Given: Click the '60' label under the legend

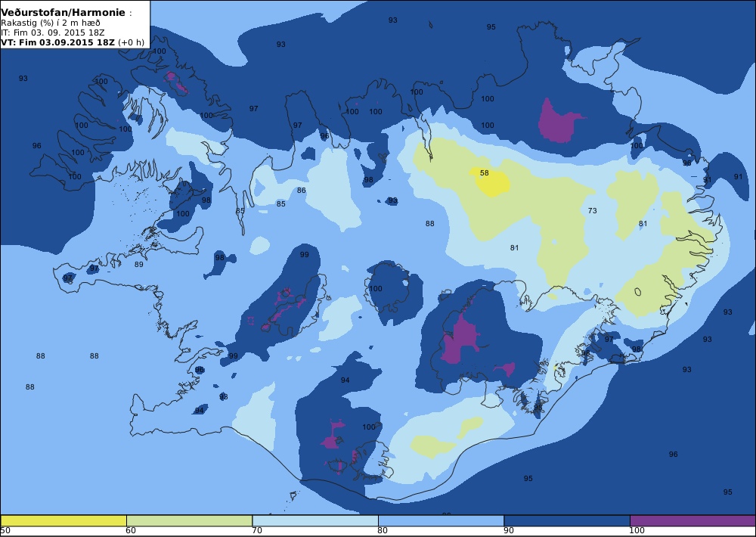Looking at the screenshot, I should (131, 531).
